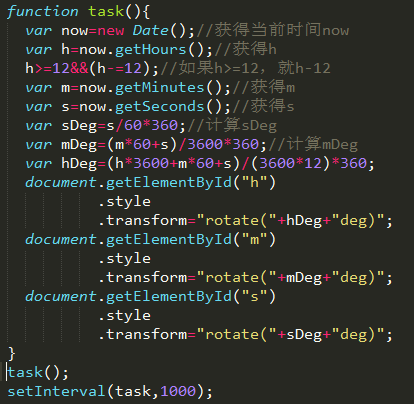Click .style under getElementById("s")

point(125,316)
